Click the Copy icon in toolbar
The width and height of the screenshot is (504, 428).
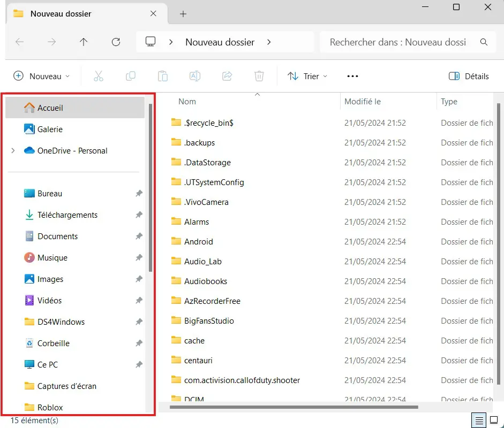click(131, 77)
